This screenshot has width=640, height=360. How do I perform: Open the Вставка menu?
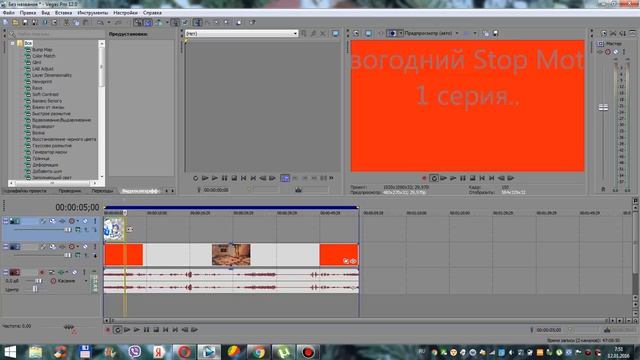point(63,13)
